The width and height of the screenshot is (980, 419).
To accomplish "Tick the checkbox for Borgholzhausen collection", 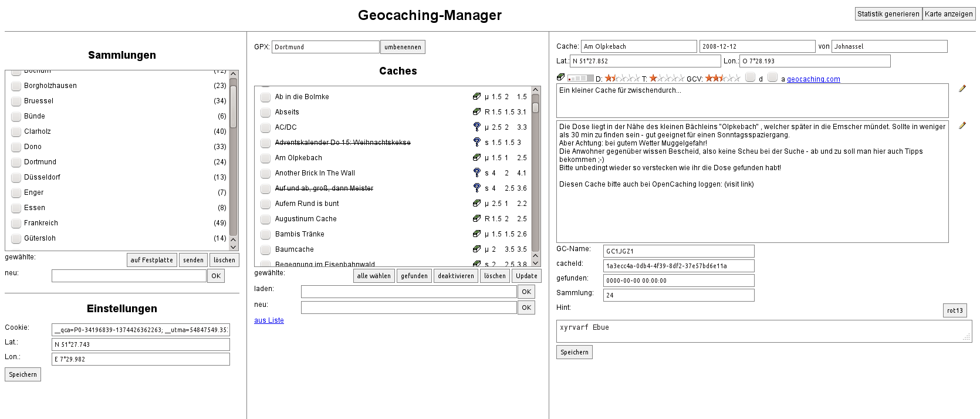I will [16, 86].
